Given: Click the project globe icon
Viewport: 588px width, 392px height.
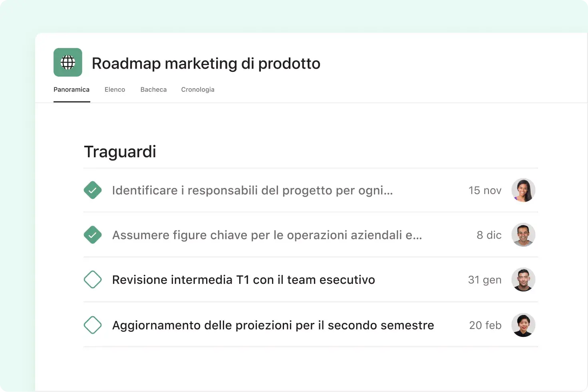Looking at the screenshot, I should tap(68, 62).
